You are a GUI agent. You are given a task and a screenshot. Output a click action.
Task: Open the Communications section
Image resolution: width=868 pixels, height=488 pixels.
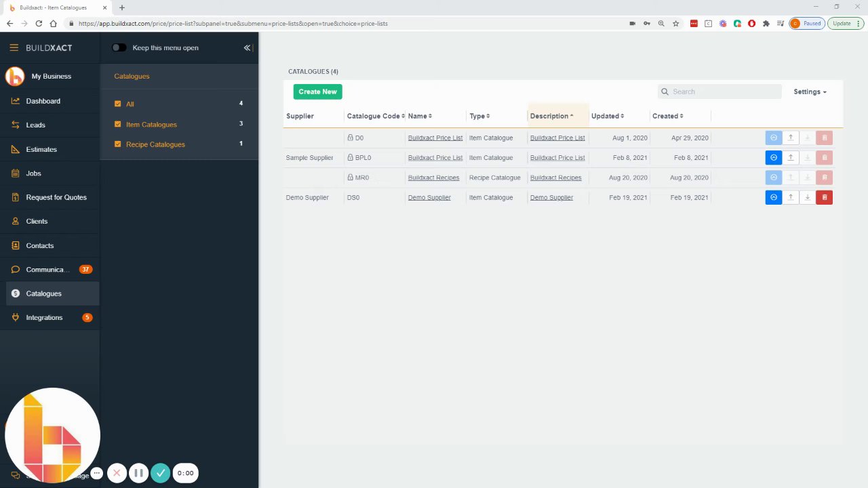pyautogui.click(x=50, y=269)
